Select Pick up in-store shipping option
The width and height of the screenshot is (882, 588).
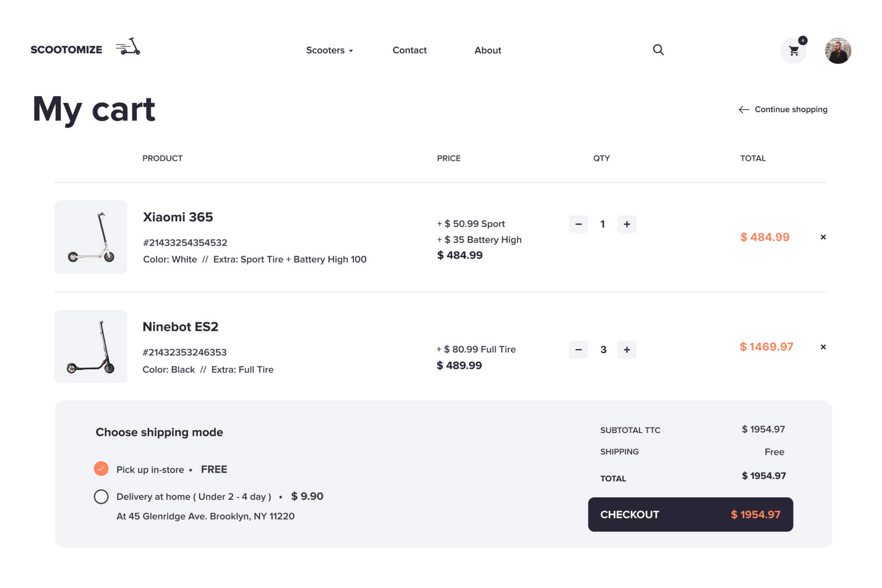coord(101,469)
